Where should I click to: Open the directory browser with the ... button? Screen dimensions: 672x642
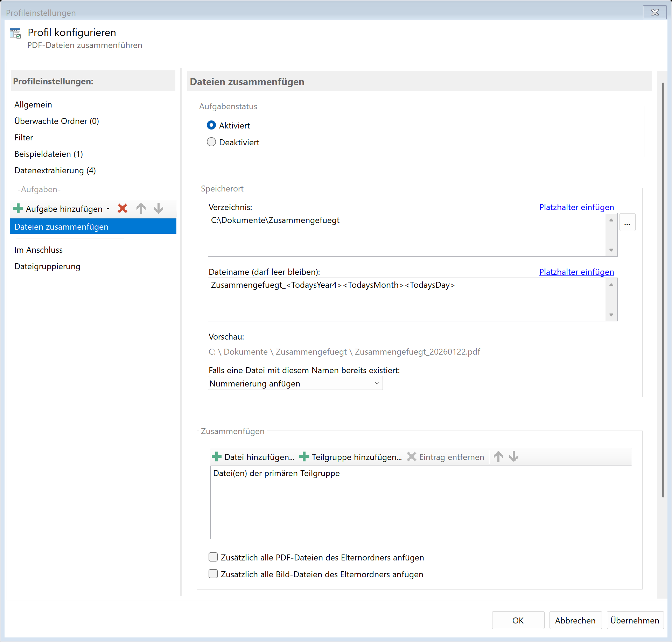(x=628, y=222)
